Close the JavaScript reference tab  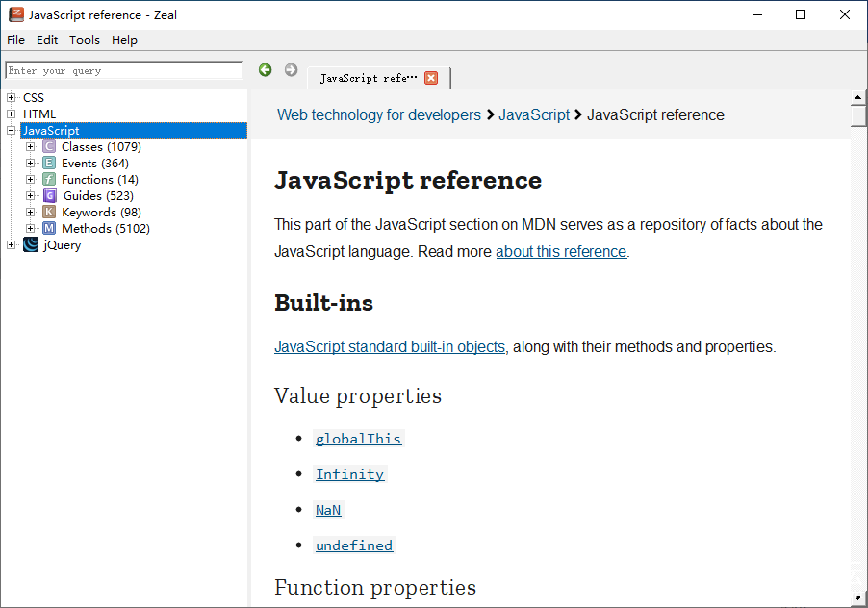[x=431, y=78]
